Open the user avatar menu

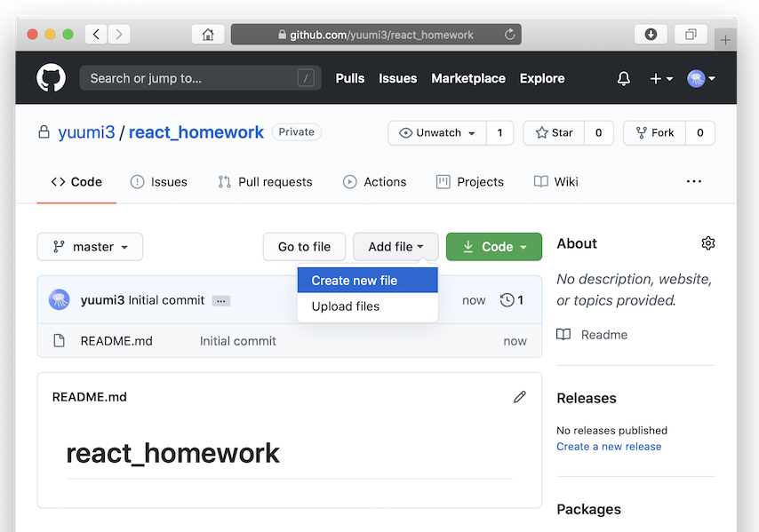click(701, 78)
